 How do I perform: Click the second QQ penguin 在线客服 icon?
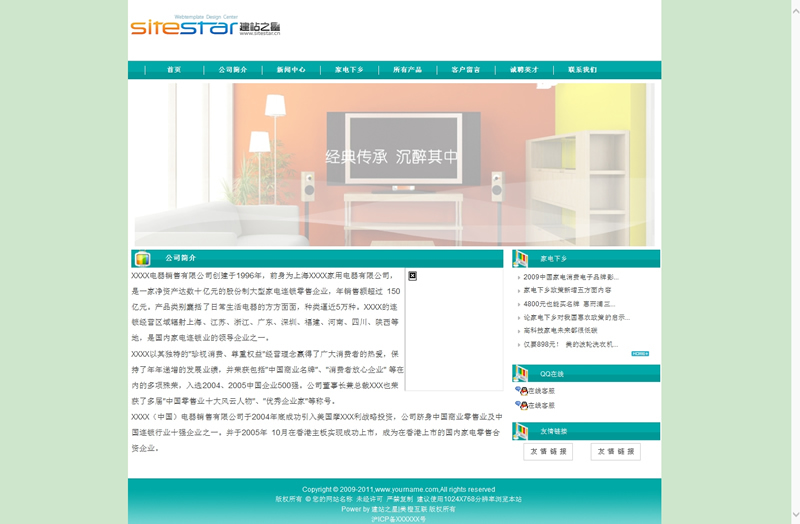[521, 405]
